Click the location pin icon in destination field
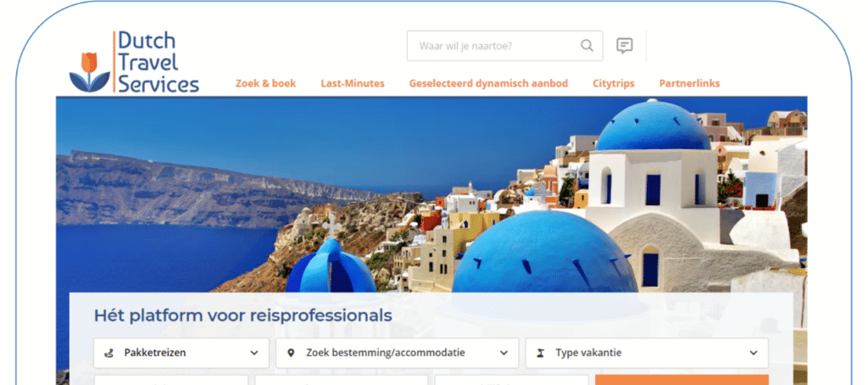This screenshot has width=868, height=385. point(292,353)
